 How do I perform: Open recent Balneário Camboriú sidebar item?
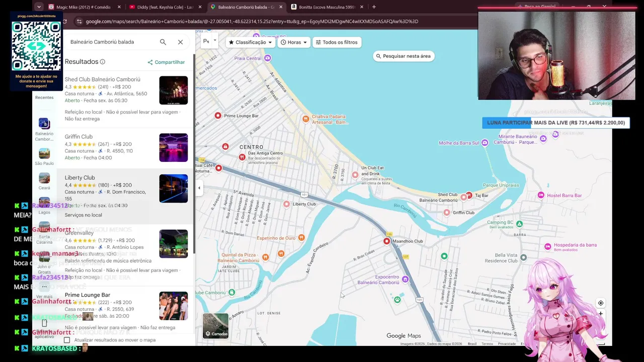point(44,129)
